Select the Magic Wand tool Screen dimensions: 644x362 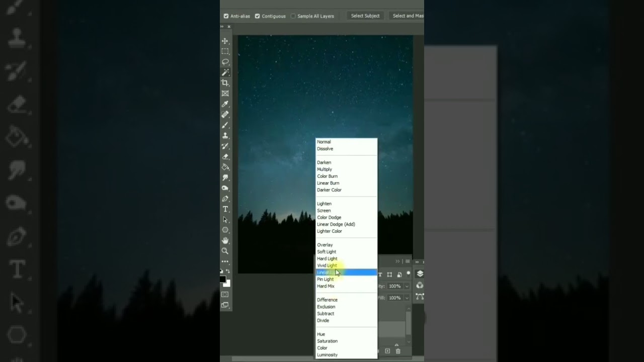coord(225,72)
